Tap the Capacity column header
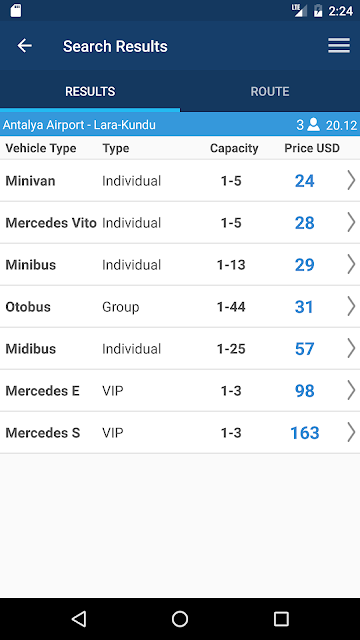The height and width of the screenshot is (640, 360). 234,148
